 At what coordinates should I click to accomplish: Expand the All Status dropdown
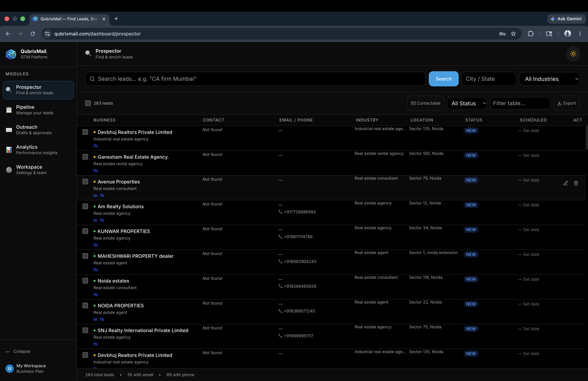467,103
